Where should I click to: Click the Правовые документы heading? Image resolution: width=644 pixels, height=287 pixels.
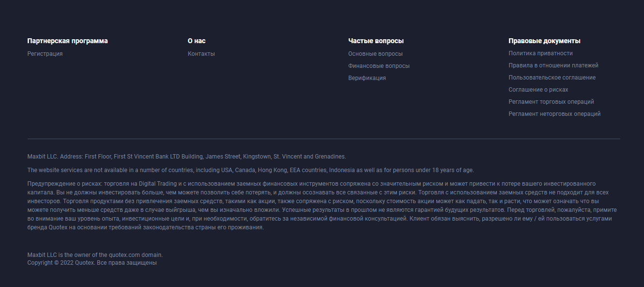[544, 41]
